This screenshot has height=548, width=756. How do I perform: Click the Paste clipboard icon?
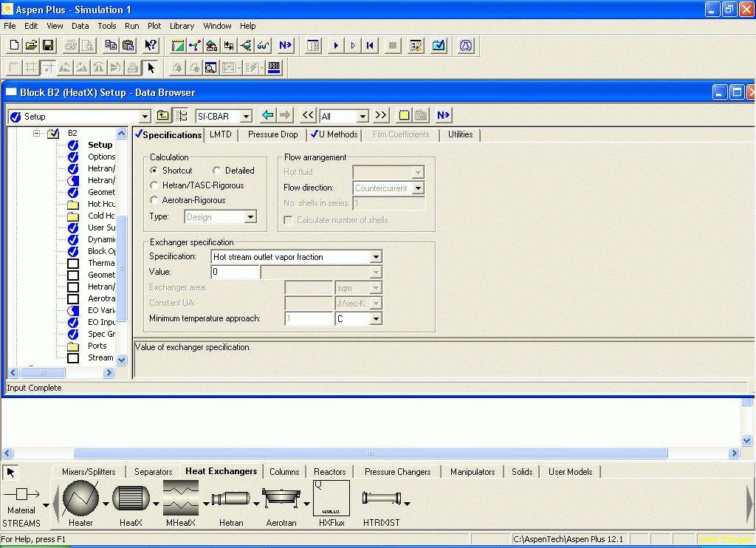point(128,45)
